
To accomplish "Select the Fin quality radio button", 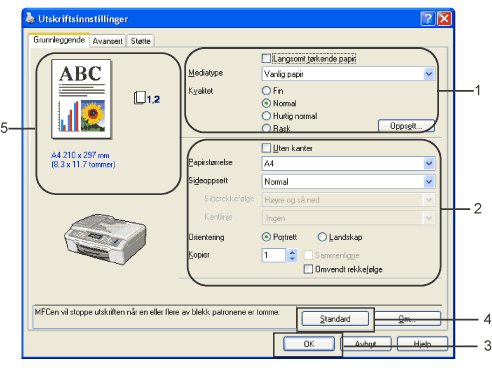I will [x=266, y=90].
